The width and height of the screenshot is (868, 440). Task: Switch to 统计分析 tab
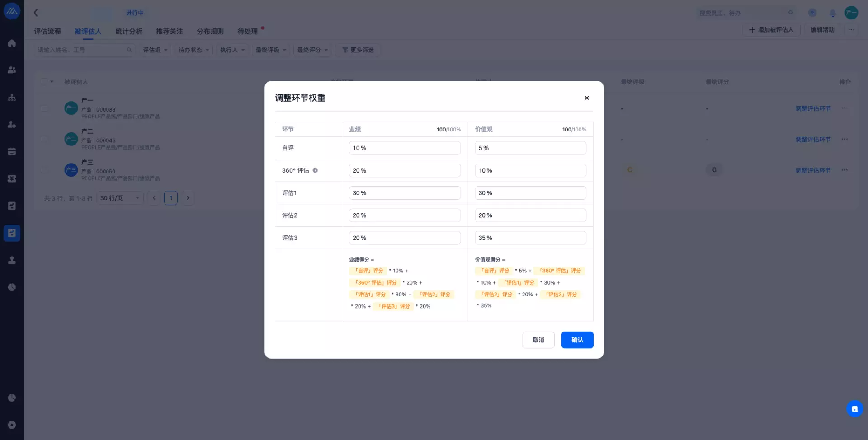(x=129, y=32)
